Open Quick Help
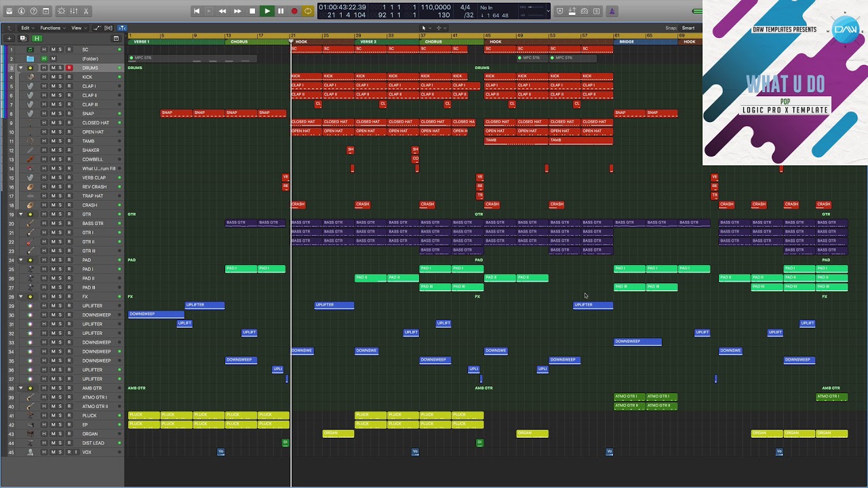The image size is (868, 488). (x=34, y=11)
